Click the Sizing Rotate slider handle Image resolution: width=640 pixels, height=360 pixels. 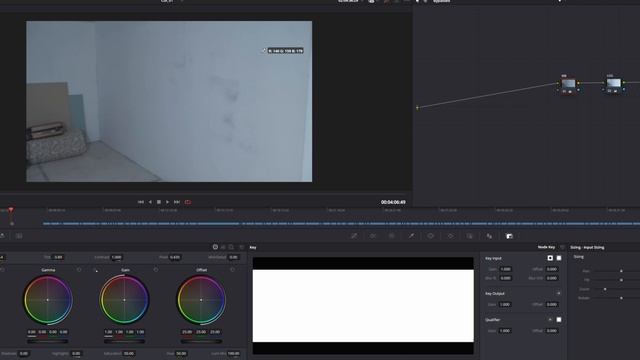pos(621,298)
